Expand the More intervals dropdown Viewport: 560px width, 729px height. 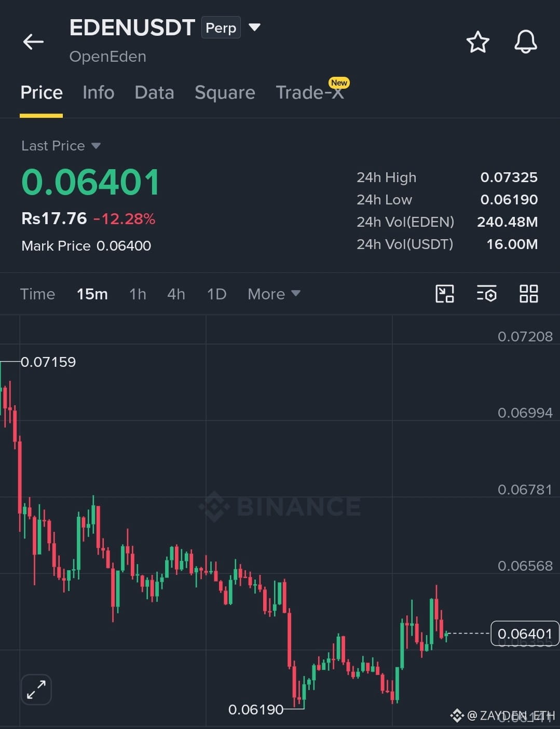(x=274, y=294)
